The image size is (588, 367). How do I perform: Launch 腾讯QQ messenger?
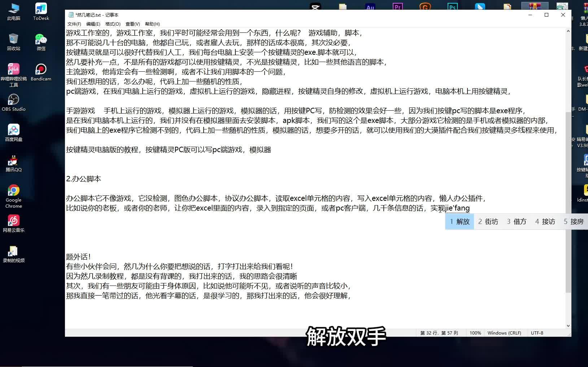pyautogui.click(x=13, y=163)
